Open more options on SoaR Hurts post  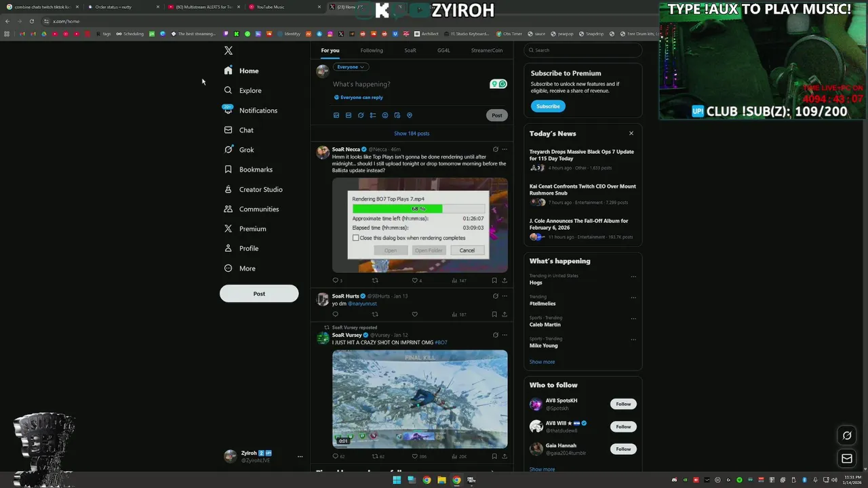point(505,296)
